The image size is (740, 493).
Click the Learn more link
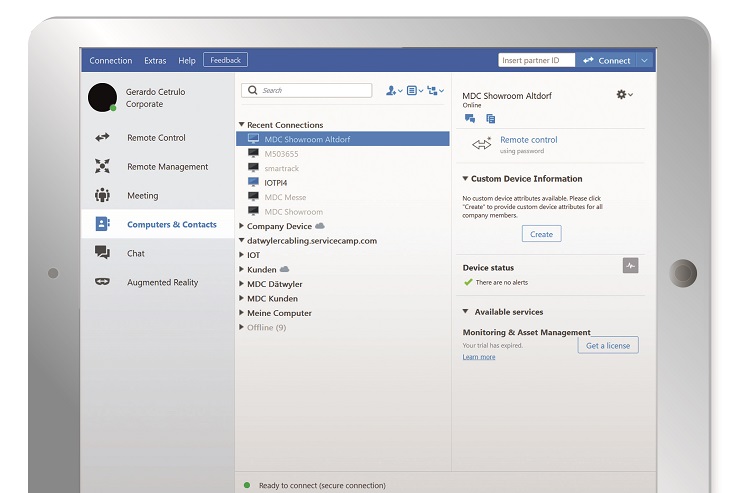478,357
